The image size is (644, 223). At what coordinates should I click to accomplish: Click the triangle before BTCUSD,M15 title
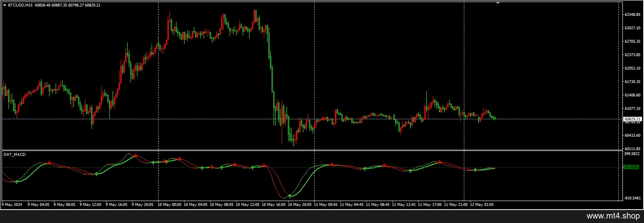4,5
